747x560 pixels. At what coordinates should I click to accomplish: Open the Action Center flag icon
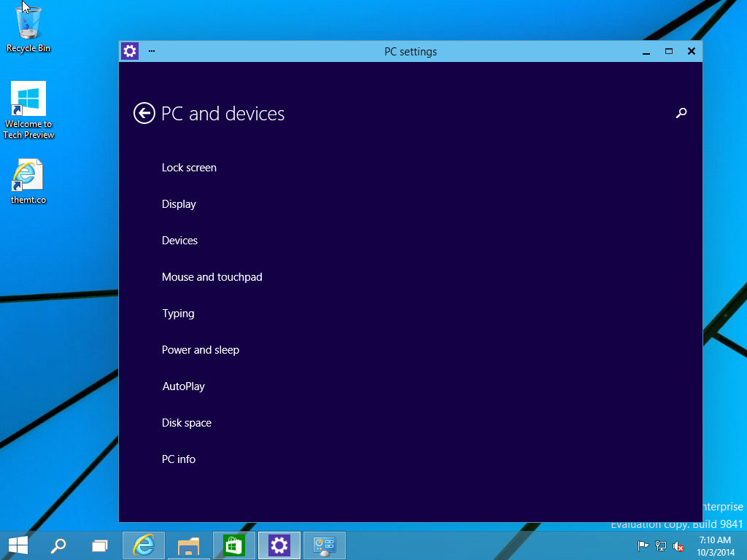coord(641,545)
